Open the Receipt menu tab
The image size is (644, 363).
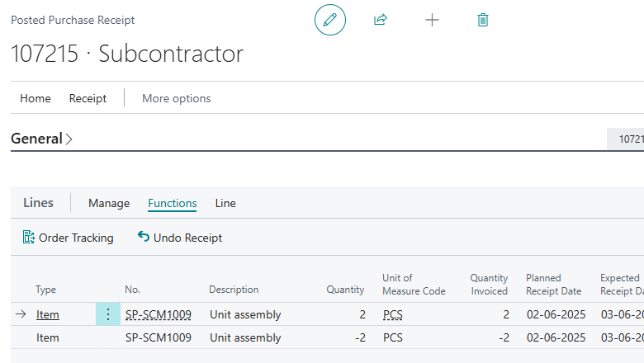click(88, 98)
